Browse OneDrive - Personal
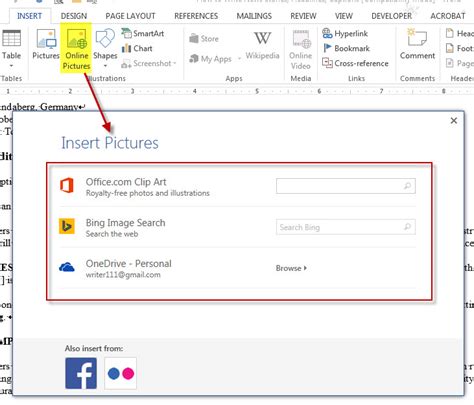The width and height of the screenshot is (474, 405). click(291, 268)
